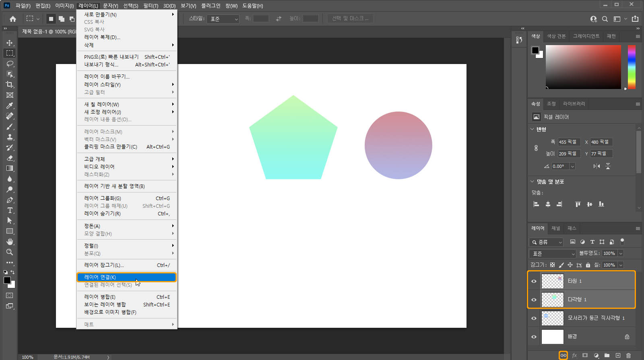Open the 필터 menu

tap(151, 6)
